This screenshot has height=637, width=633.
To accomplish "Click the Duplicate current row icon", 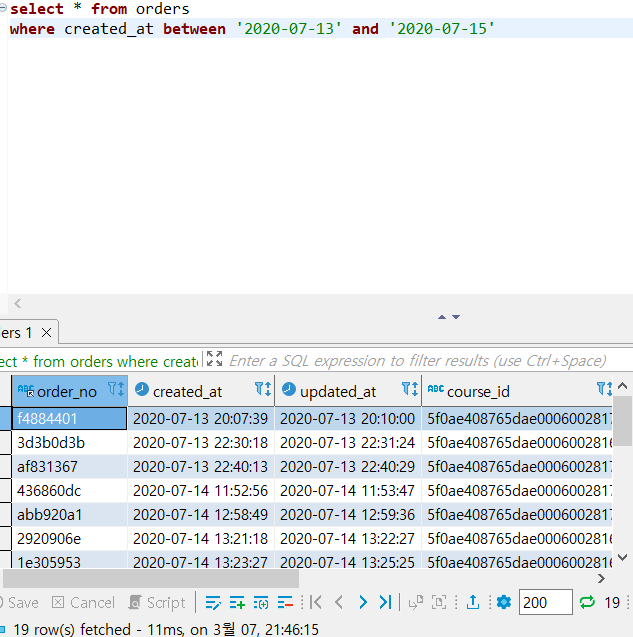I will tap(261, 602).
